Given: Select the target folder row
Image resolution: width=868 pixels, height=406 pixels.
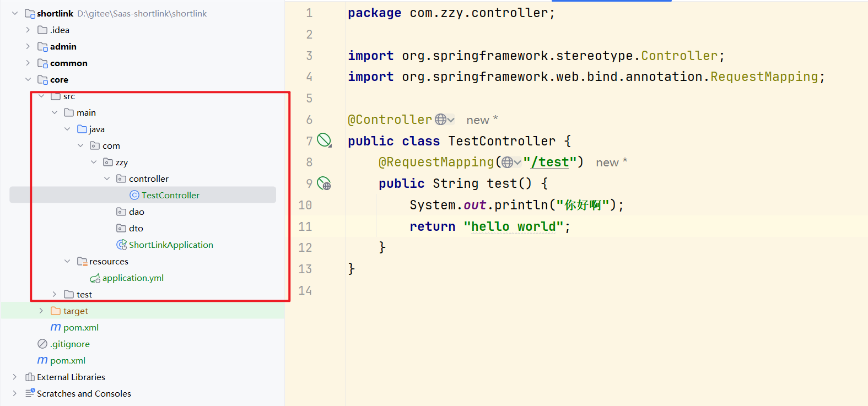Looking at the screenshot, I should click(x=143, y=311).
